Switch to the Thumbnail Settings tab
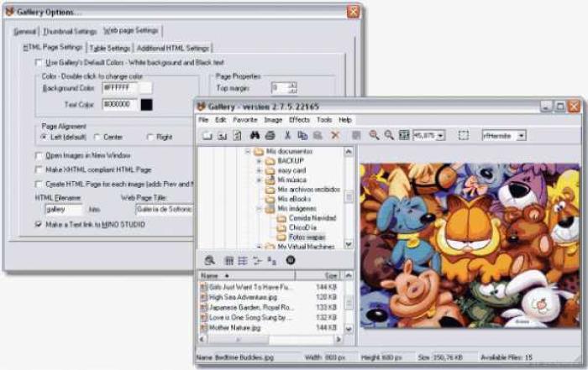The width and height of the screenshot is (588, 370). 70,31
